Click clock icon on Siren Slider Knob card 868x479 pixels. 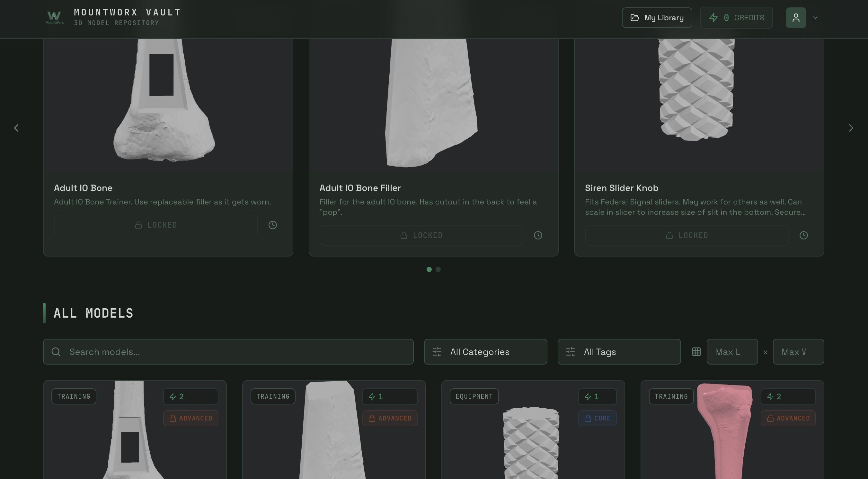803,235
